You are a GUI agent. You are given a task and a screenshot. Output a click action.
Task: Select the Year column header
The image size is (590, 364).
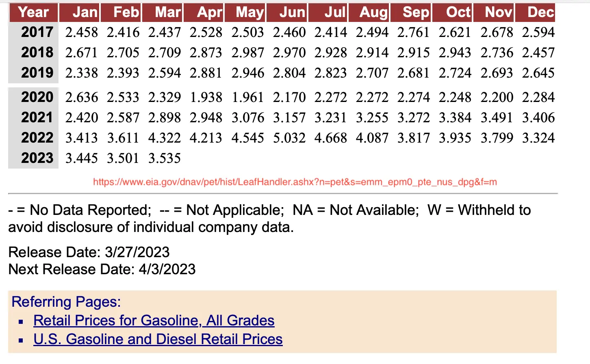tap(33, 12)
